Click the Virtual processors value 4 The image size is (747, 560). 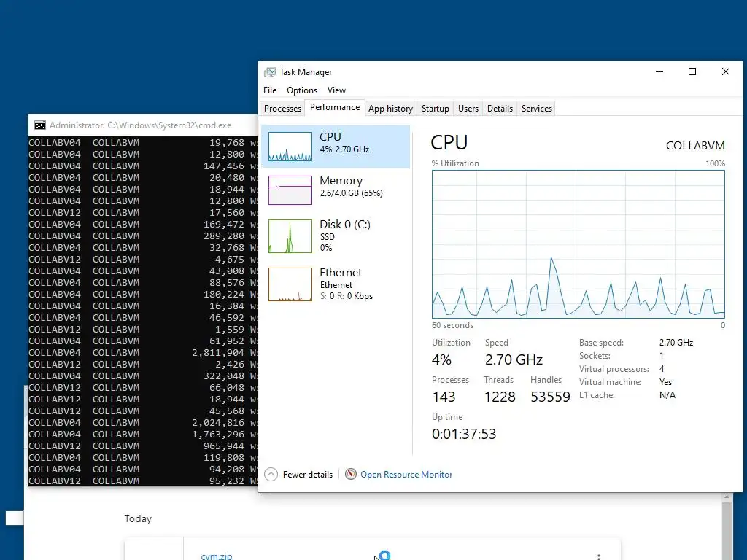(661, 368)
